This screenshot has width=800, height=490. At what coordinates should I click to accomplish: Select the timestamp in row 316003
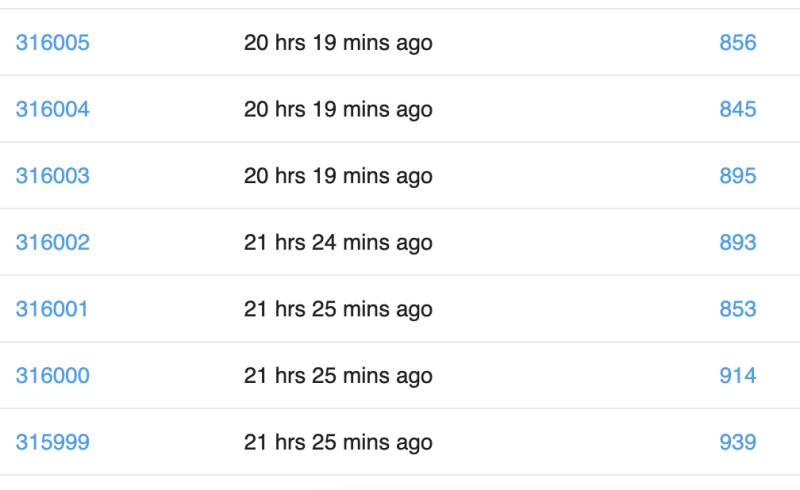(338, 177)
